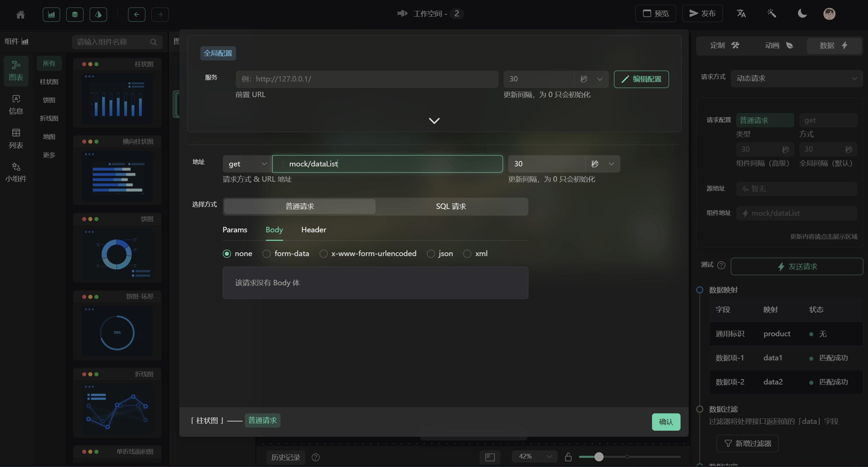Expand global config with the chevron
The width and height of the screenshot is (868, 467).
coord(434,121)
